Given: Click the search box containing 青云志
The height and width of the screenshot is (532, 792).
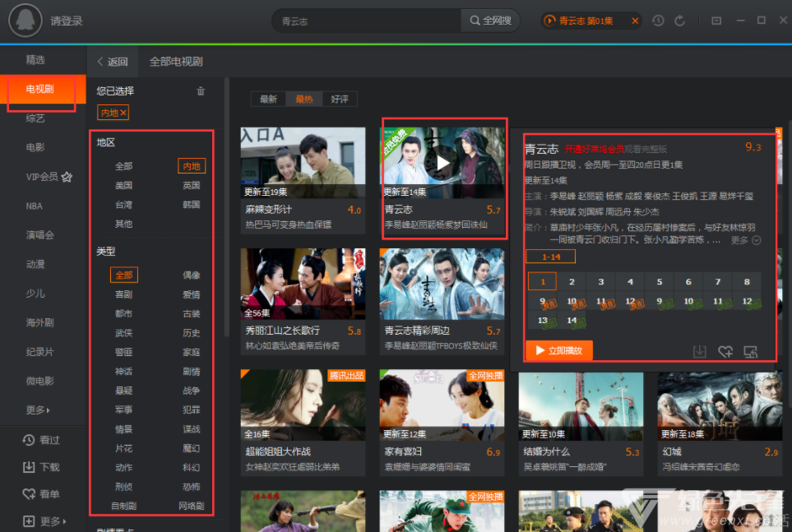Looking at the screenshot, I should pos(367,21).
